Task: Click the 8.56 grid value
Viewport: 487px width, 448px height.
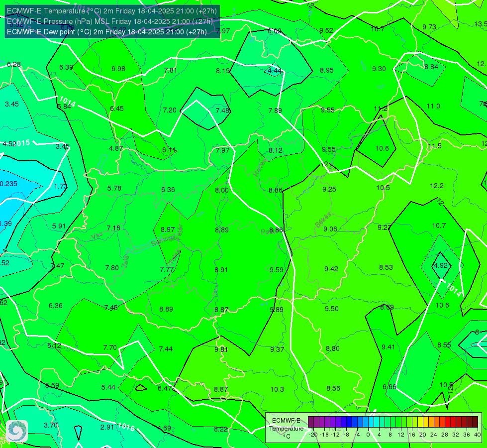Action: [x=333, y=388]
